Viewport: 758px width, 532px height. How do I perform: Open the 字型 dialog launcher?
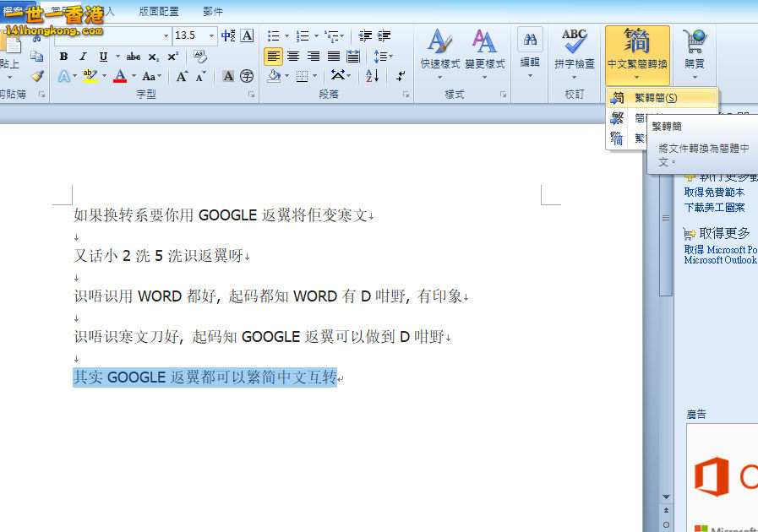point(251,95)
